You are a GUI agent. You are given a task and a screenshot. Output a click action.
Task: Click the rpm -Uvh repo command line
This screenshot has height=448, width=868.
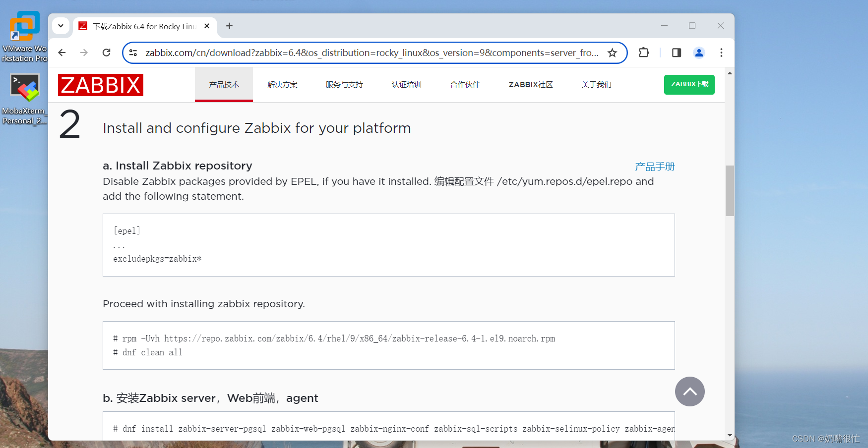pyautogui.click(x=334, y=338)
